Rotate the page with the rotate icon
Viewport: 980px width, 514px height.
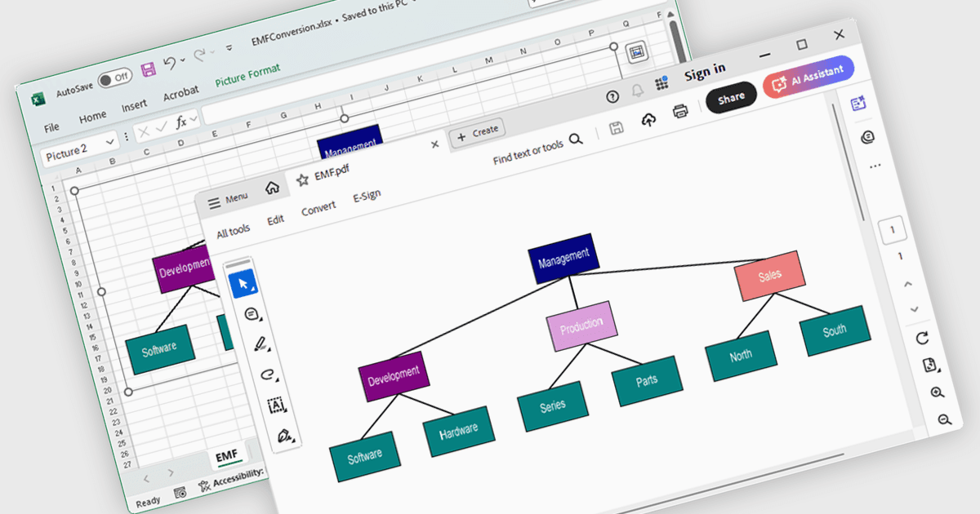(922, 339)
